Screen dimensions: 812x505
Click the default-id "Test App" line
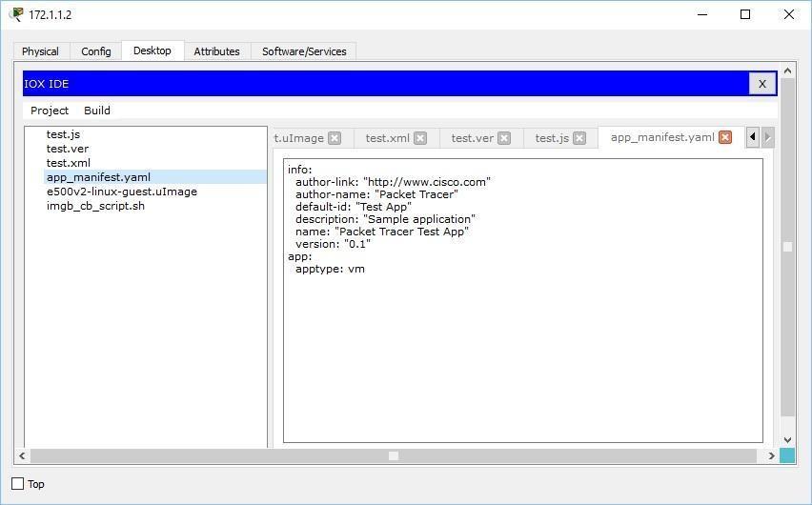(x=354, y=207)
